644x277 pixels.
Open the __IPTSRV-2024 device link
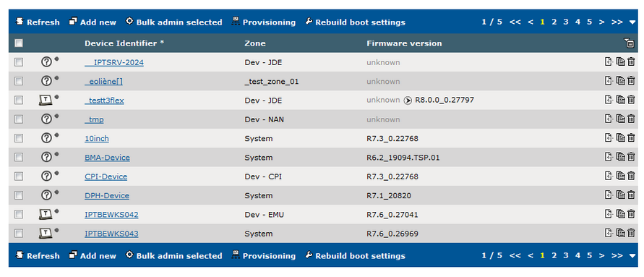pos(114,62)
